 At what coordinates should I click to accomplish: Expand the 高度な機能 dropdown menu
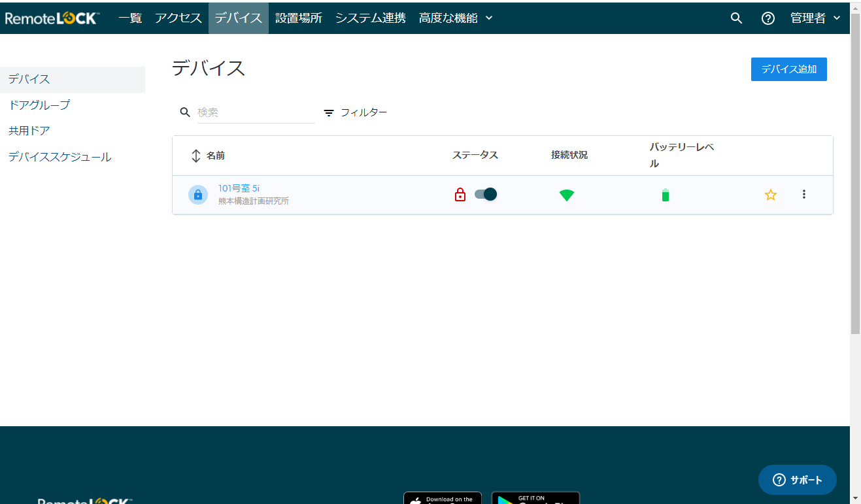456,18
